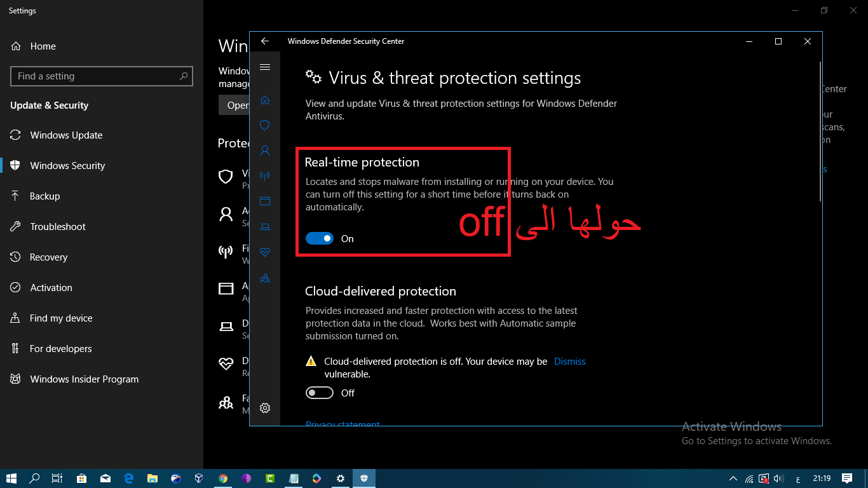
Task: Dismiss the cloud-delivered protection warning
Action: point(570,362)
